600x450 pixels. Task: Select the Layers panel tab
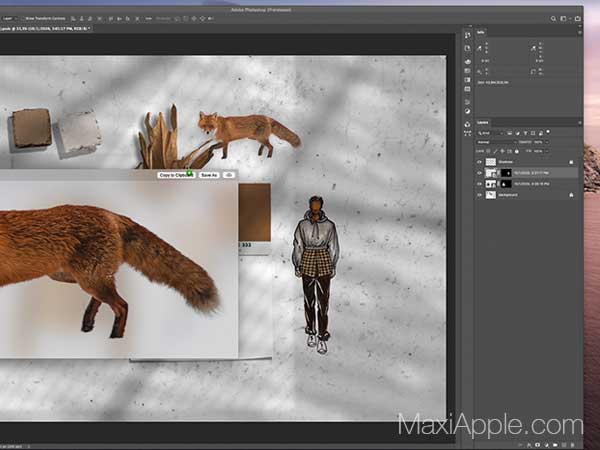pyautogui.click(x=483, y=122)
